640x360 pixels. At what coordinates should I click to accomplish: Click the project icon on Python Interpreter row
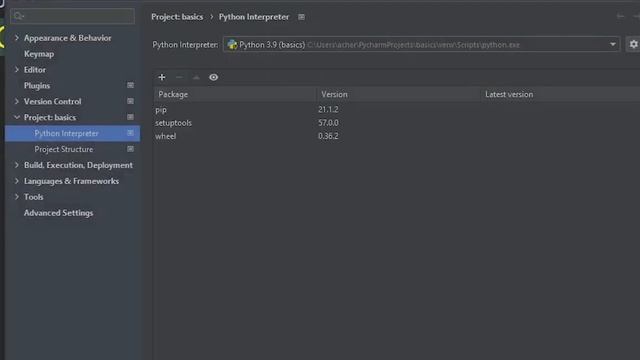130,133
